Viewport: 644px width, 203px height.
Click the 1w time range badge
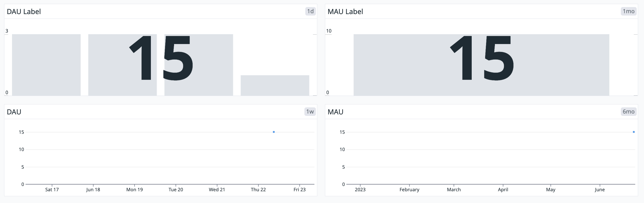(310, 112)
